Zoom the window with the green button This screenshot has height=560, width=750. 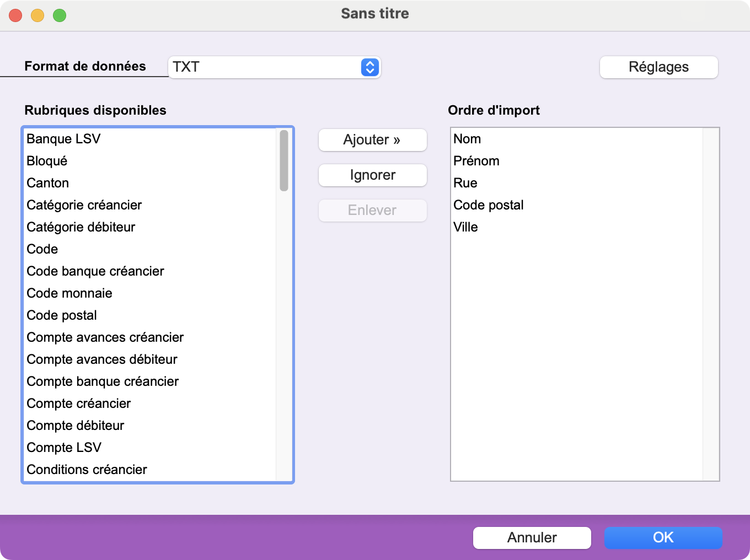click(60, 15)
